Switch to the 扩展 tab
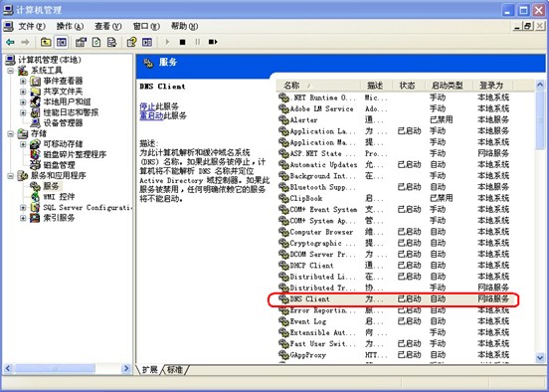 (149, 369)
